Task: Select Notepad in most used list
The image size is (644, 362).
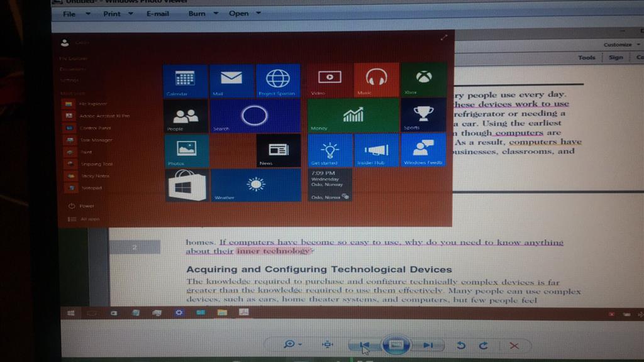Action: [83, 188]
